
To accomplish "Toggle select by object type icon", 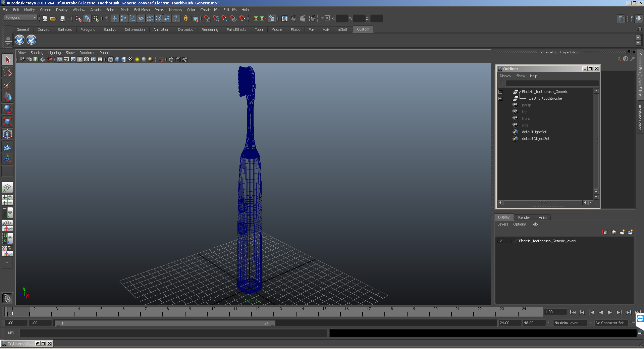I will [x=88, y=18].
